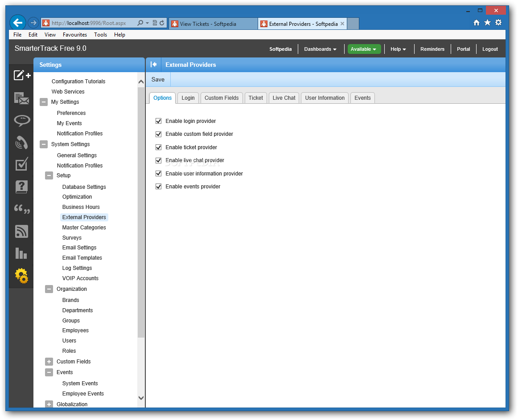Open the Knowledge Base question mark icon
Image resolution: width=518 pixels, height=420 pixels.
pos(21,187)
